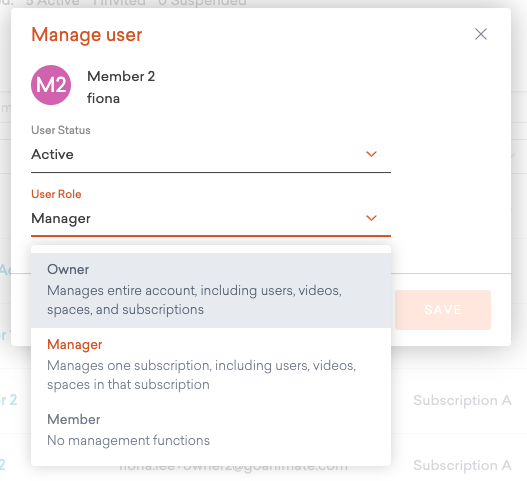Click the M2 user avatar

click(x=51, y=85)
